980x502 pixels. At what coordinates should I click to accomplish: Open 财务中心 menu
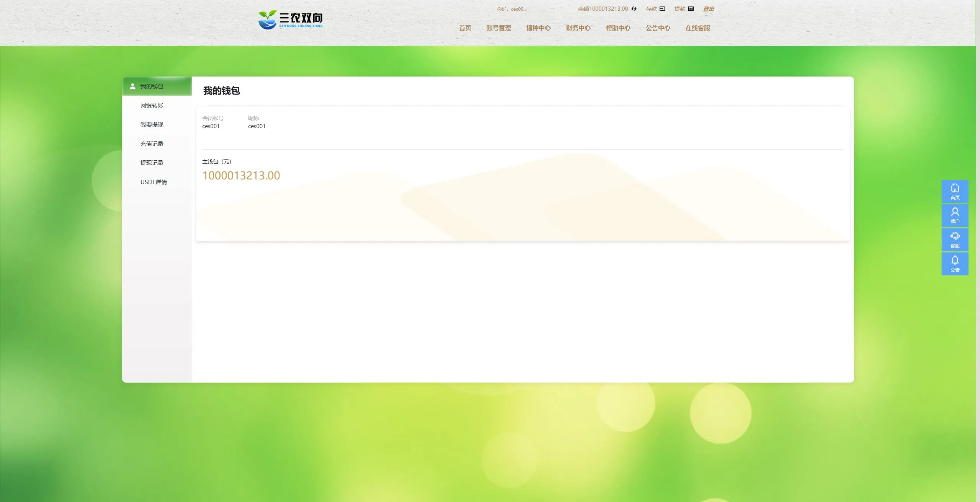pyautogui.click(x=578, y=28)
